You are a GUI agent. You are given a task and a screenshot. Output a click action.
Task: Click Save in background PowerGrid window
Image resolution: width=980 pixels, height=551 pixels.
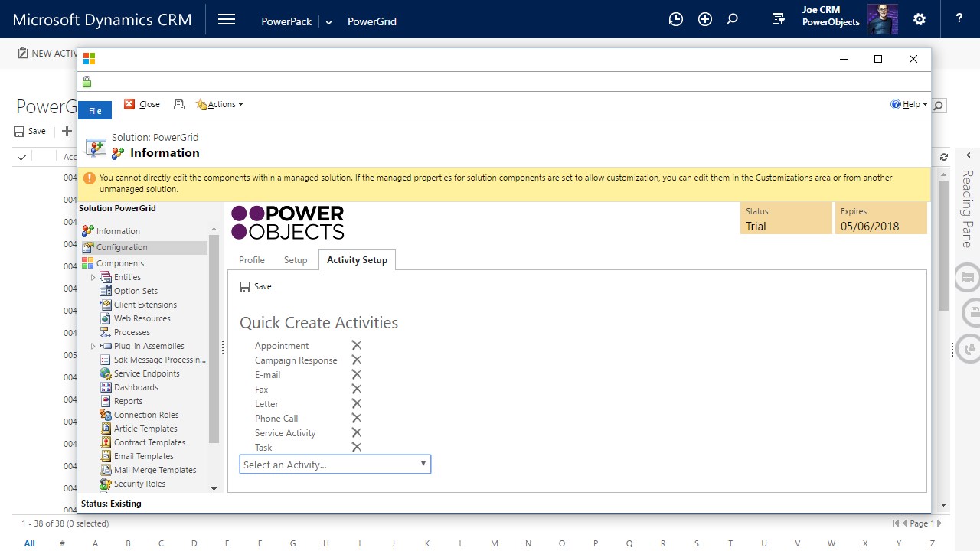[x=30, y=132]
